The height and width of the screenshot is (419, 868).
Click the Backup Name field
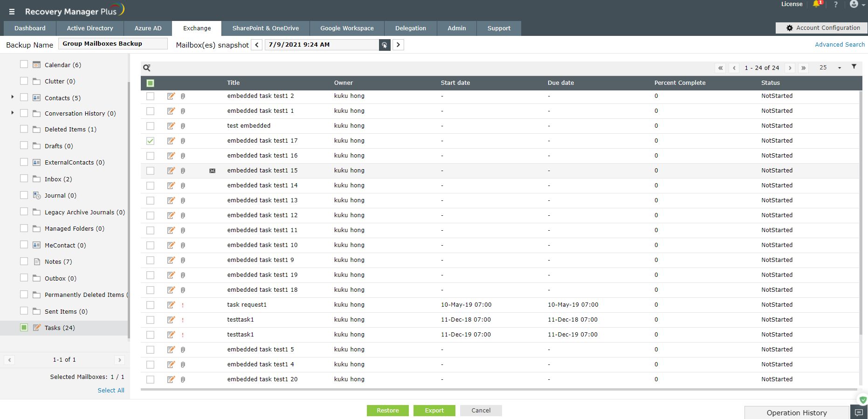[x=113, y=44]
